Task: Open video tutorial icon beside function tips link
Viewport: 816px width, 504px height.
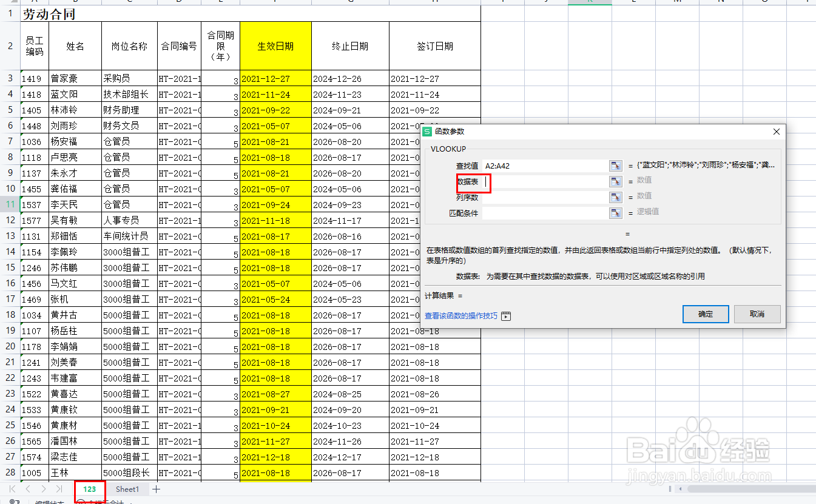Action: point(506,316)
